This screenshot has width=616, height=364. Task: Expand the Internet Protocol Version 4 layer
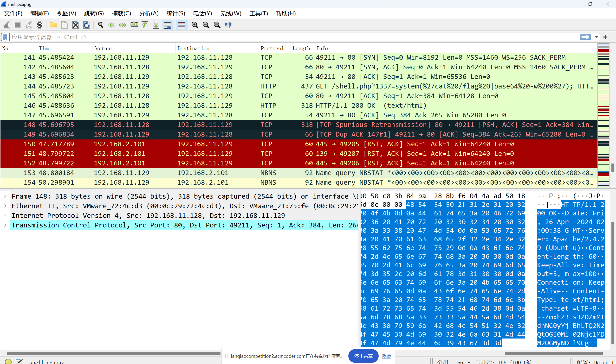pos(5,215)
